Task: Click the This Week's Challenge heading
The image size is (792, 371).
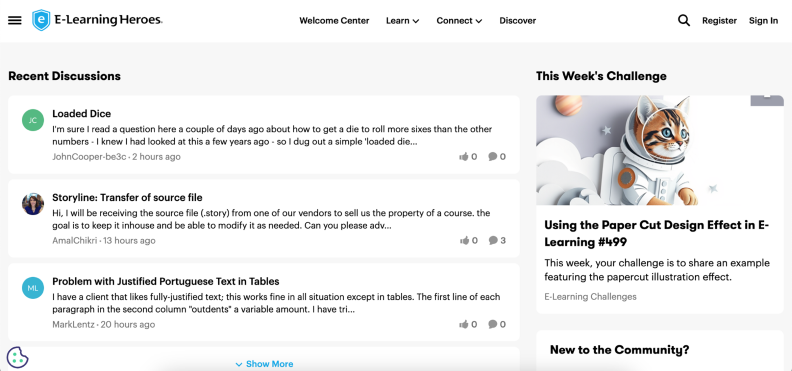Action: coord(601,76)
